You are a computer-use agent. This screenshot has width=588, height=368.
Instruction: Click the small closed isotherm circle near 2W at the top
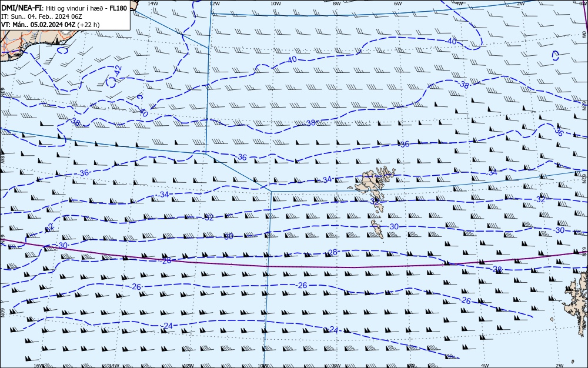[556, 56]
